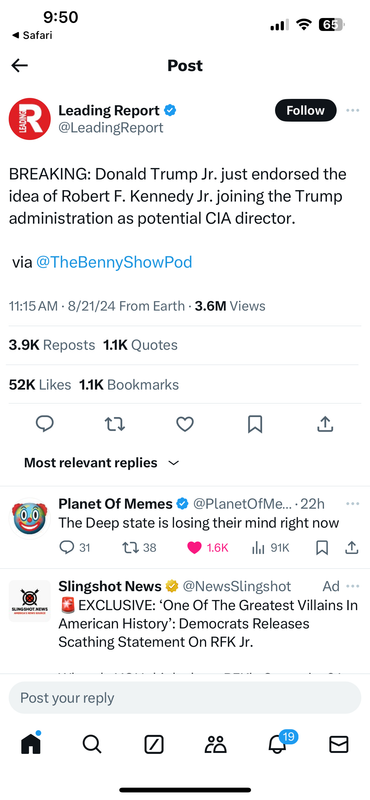
Task: Open @TheBennyShowPod mention link
Action: click(114, 262)
